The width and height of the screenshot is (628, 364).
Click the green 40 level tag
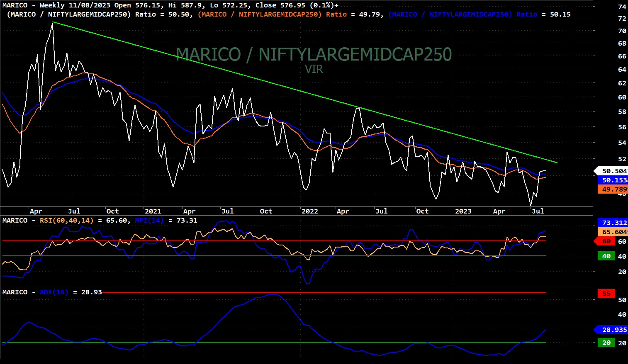pyautogui.click(x=606, y=256)
